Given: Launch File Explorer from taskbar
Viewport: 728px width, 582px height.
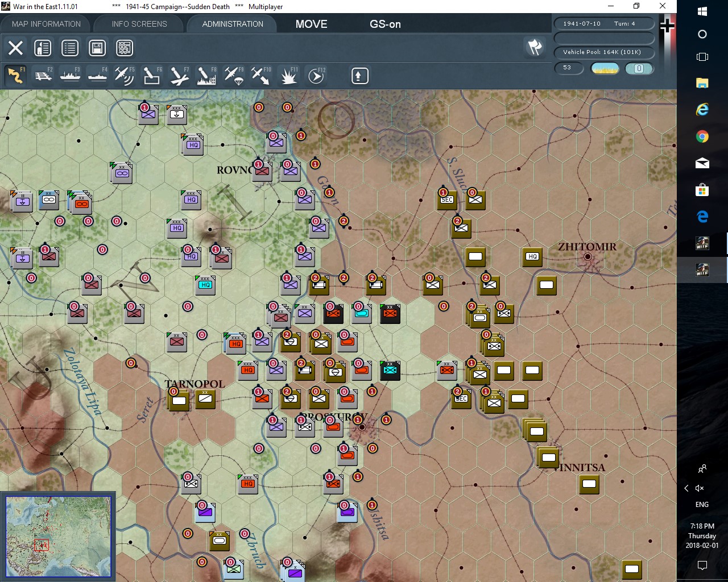Looking at the screenshot, I should point(702,83).
